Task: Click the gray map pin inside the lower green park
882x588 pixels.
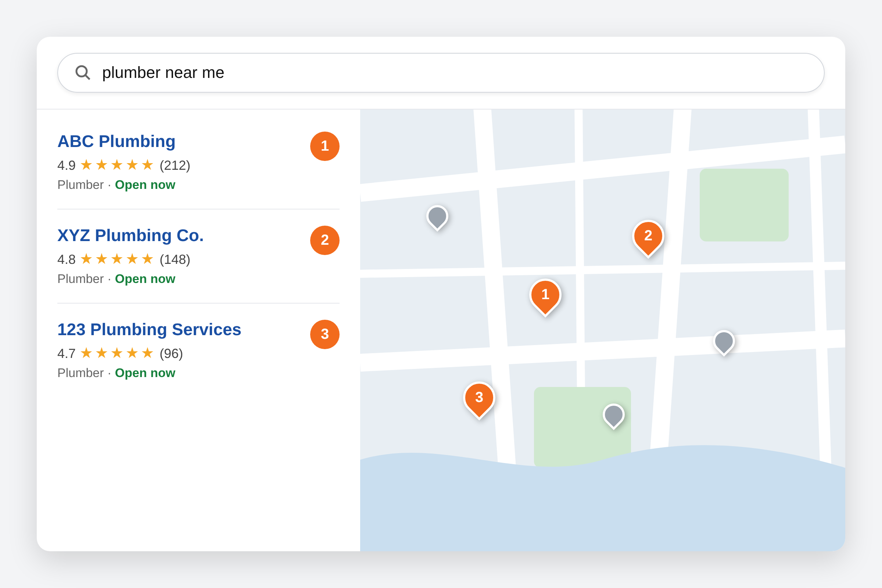Action: point(613,416)
